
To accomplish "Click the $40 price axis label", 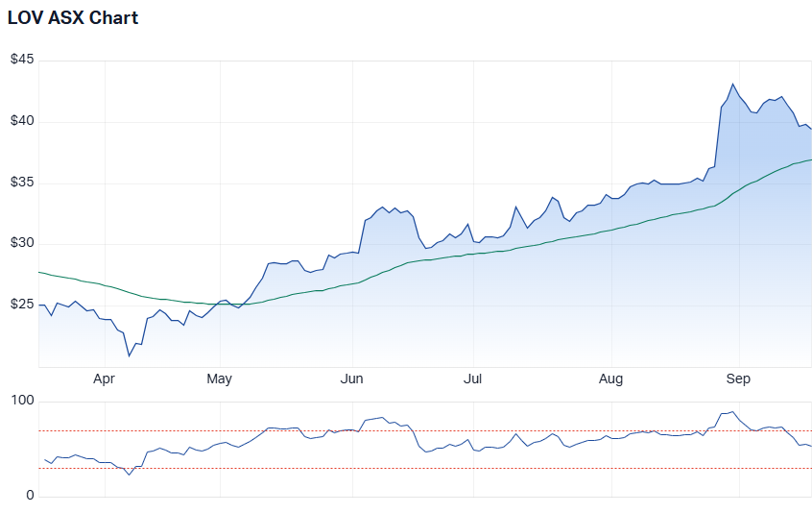I will pyautogui.click(x=22, y=121).
